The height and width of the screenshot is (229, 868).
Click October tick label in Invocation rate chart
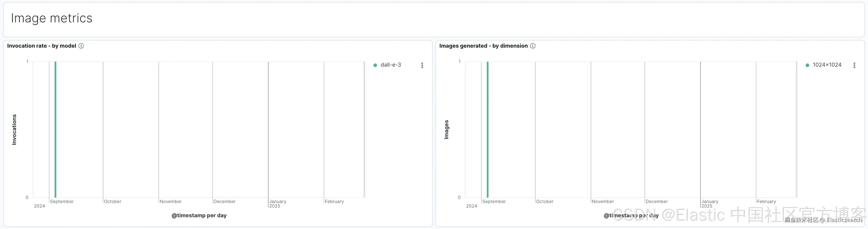coord(113,201)
